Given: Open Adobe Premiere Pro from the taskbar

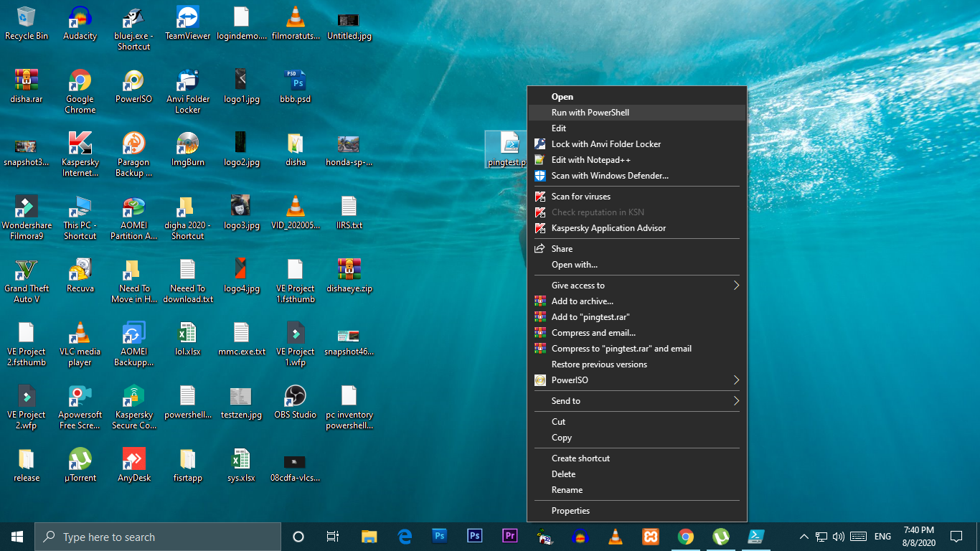Looking at the screenshot, I should coord(509,536).
